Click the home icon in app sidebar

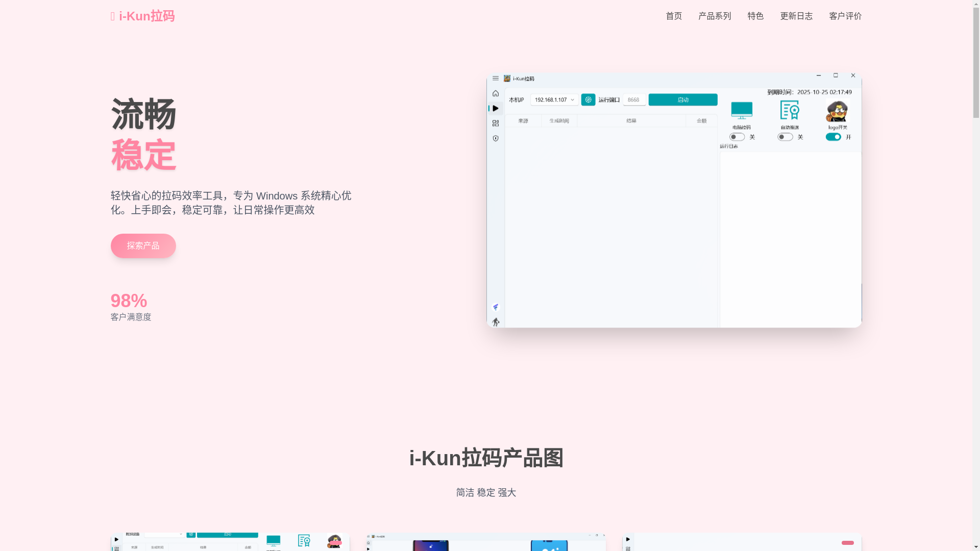(495, 93)
